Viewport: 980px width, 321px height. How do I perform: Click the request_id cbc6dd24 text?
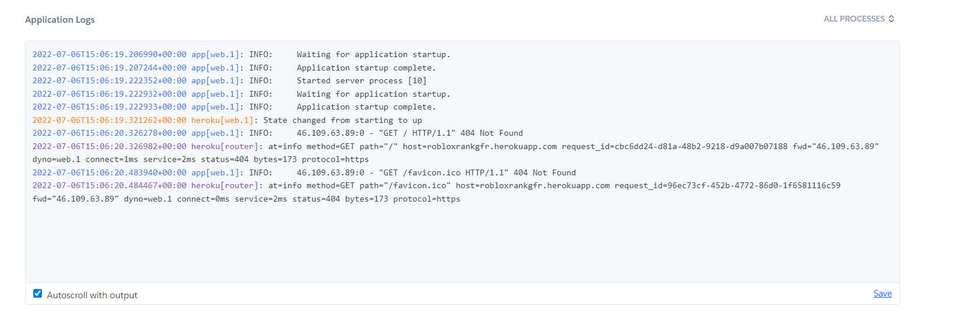click(674, 147)
